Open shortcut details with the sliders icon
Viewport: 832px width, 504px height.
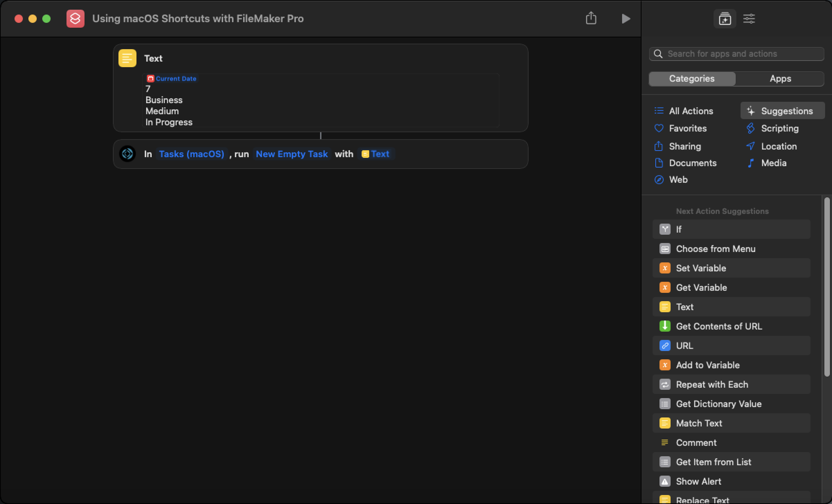[x=749, y=19]
